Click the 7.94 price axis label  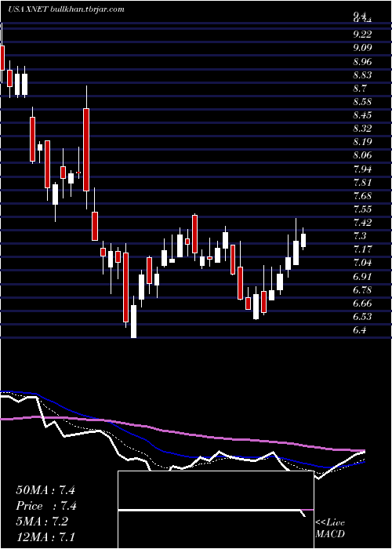coord(362,169)
